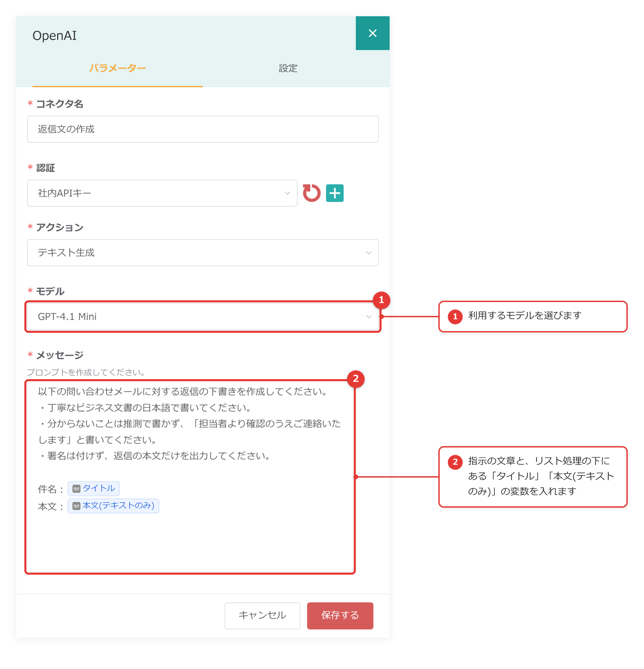Open the アクション dropdown showing テキスト生成
This screenshot has width=644, height=669.
pos(203,253)
